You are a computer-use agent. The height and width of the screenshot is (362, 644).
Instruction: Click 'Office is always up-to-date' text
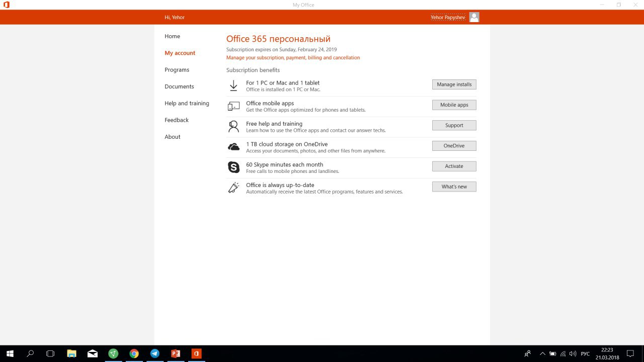(280, 185)
